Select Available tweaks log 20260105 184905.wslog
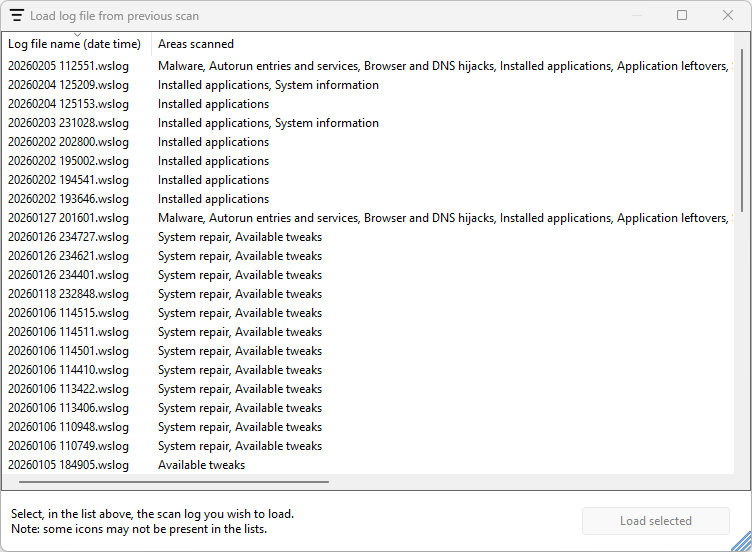752x552 pixels. click(x=69, y=465)
